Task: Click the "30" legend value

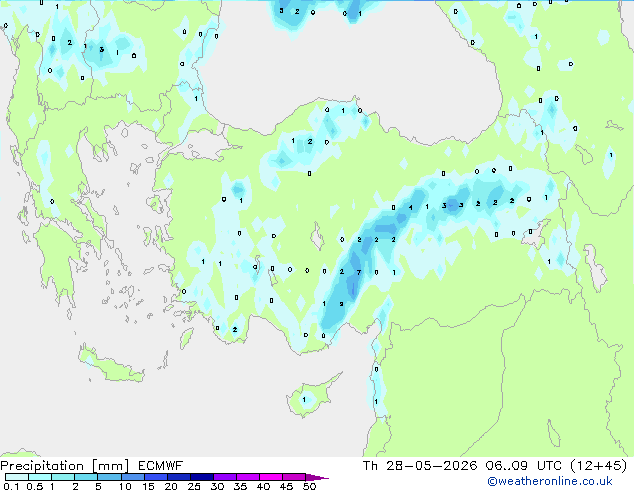Action: pos(217,486)
